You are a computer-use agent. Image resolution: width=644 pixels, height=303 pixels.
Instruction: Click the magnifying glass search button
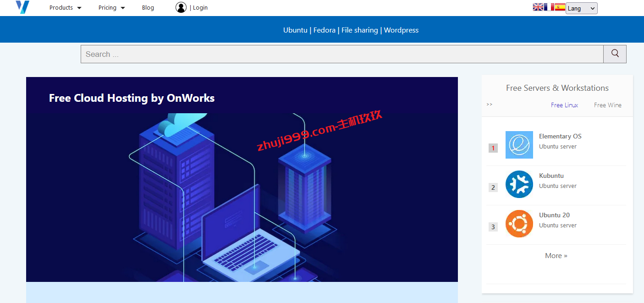coord(615,54)
